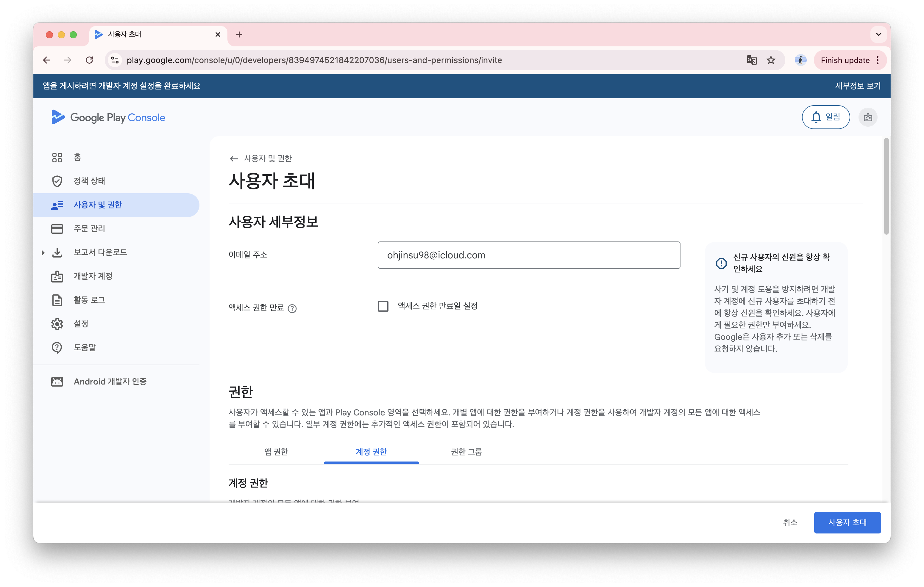The image size is (924, 587).
Task: Click the access expiry help tooltip icon
Action: 292,309
